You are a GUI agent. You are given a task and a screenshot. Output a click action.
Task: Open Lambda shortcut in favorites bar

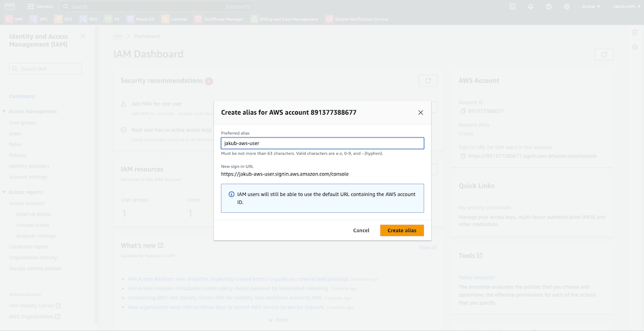174,19
